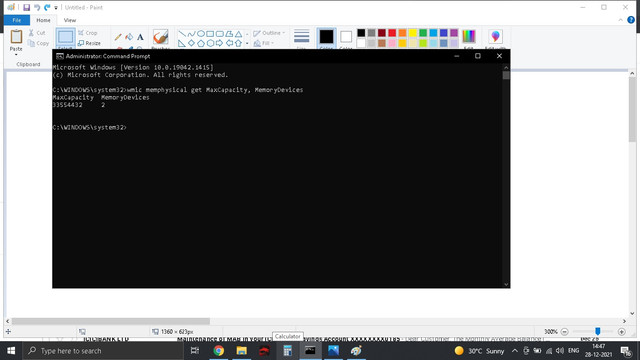
Task: Expand the shapes gallery more arrow
Action: tap(247, 43)
